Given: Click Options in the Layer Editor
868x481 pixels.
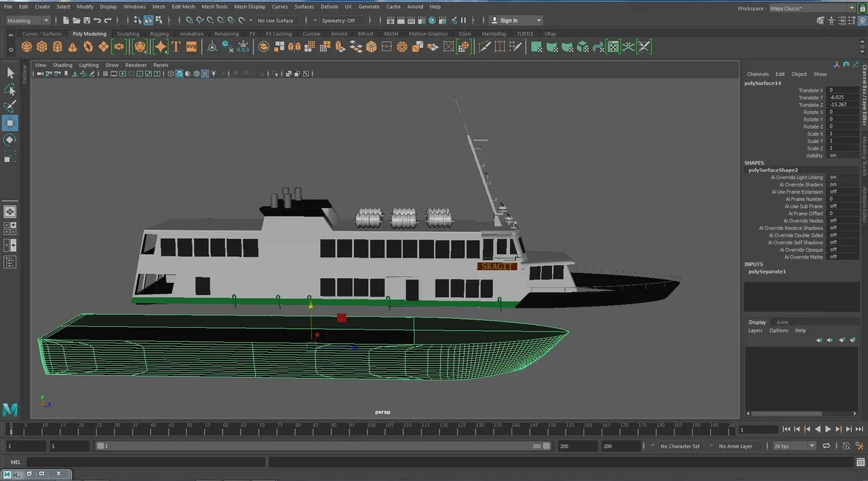Looking at the screenshot, I should pos(778,330).
